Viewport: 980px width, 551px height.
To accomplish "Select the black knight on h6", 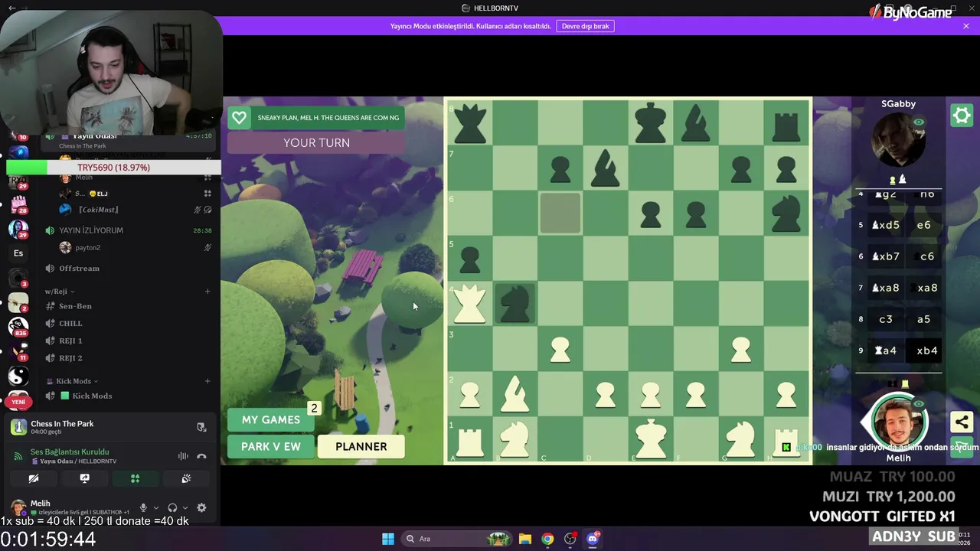I will pyautogui.click(x=786, y=214).
